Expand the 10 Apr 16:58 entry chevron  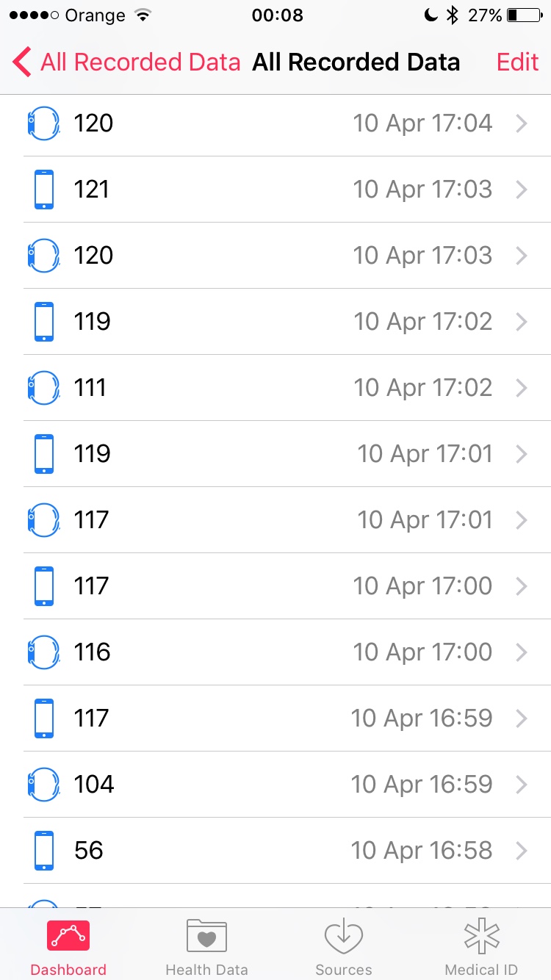pyautogui.click(x=522, y=851)
